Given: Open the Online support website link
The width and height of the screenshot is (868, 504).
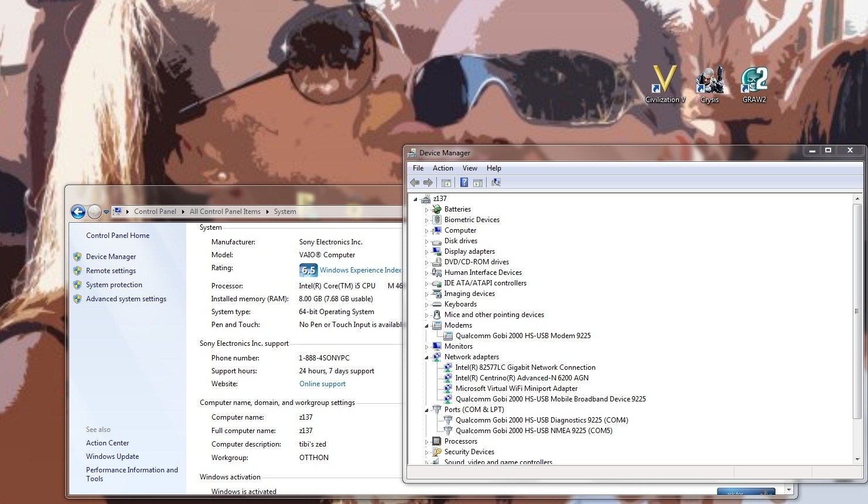Looking at the screenshot, I should tap(322, 384).
